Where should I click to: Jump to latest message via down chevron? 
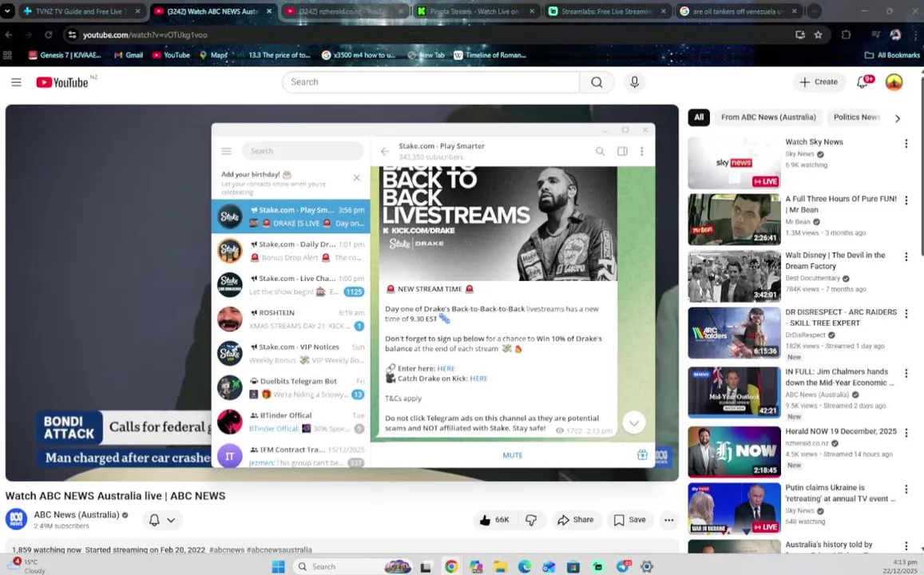click(634, 422)
